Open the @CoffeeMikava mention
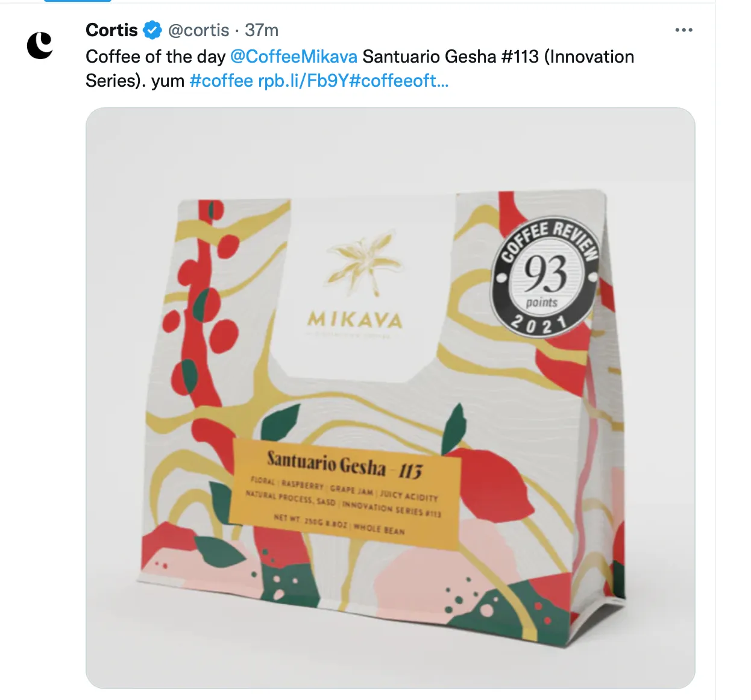The width and height of the screenshot is (751, 700). click(294, 57)
